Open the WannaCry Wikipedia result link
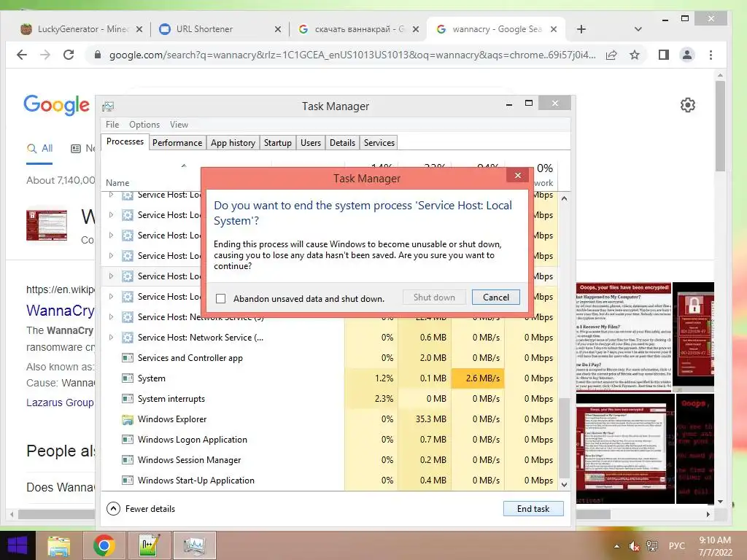The width and height of the screenshot is (747, 560). click(60, 311)
